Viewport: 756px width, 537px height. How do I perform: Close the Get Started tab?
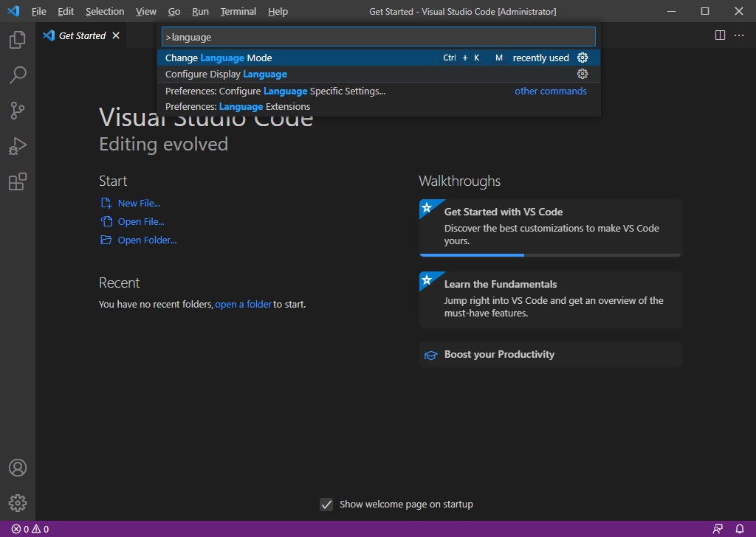point(116,35)
